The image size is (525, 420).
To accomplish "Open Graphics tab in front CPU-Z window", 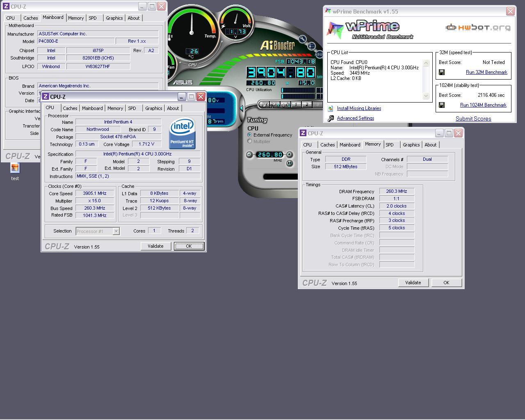I will [x=154, y=108].
